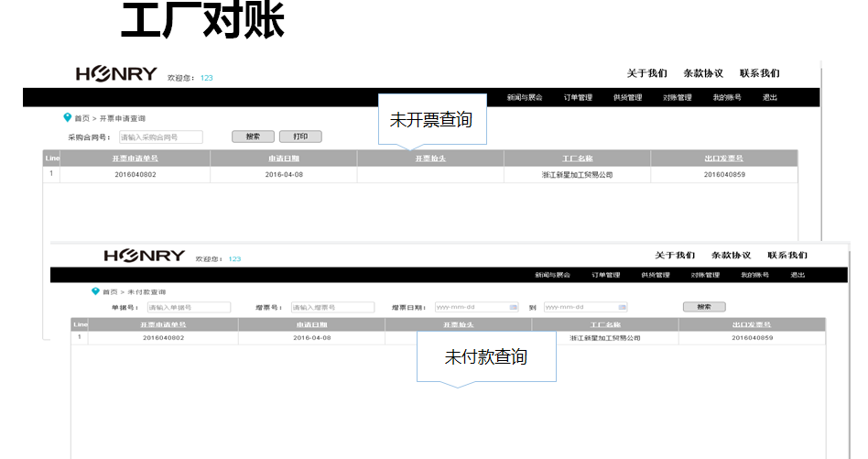868x459 pixels.
Task: Click the location pin beside 首页 > 未付款查询
Action: coord(95,291)
